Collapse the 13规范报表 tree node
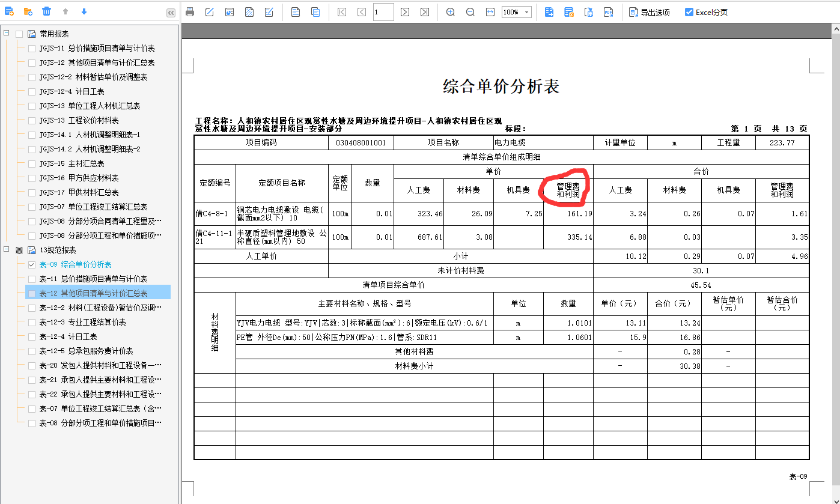 coord(6,249)
